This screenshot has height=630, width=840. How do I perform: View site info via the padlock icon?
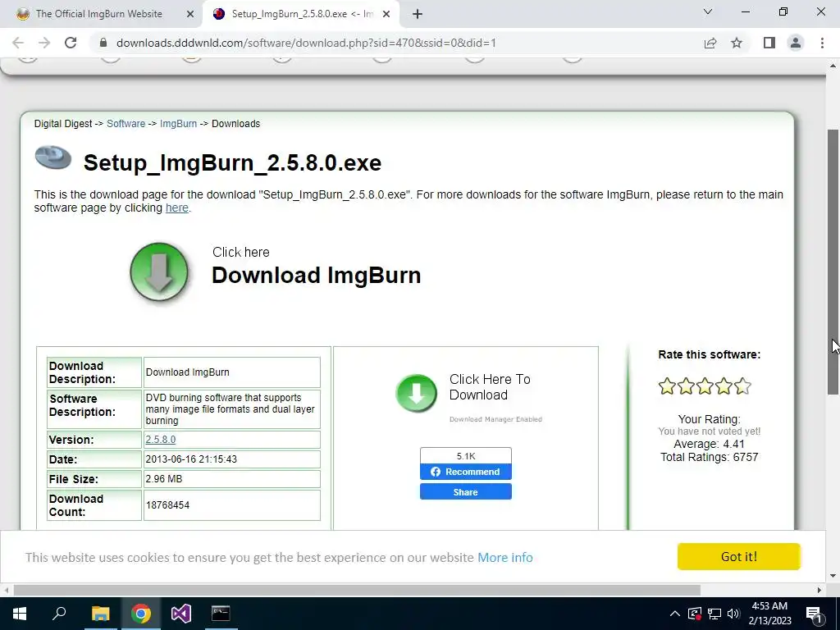click(x=103, y=43)
